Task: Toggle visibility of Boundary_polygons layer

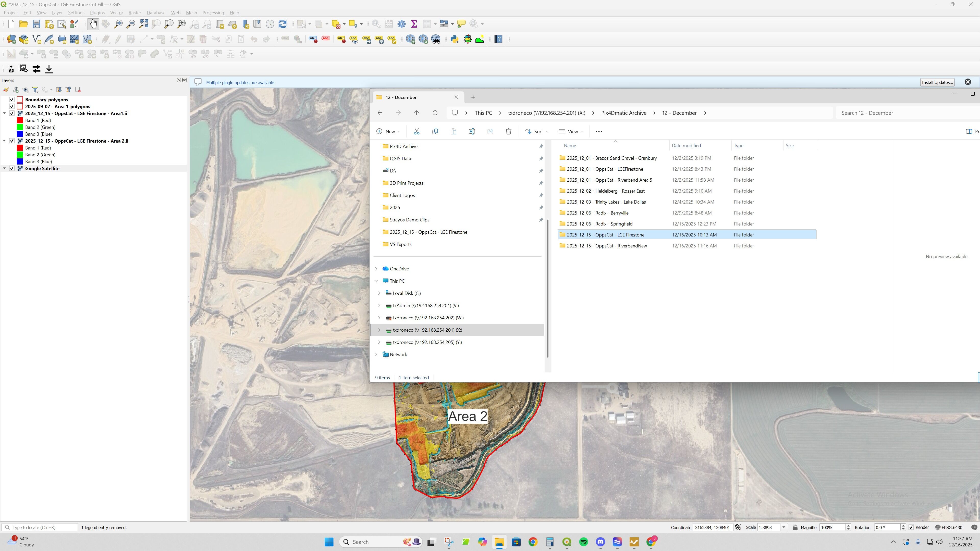Action: (x=12, y=100)
